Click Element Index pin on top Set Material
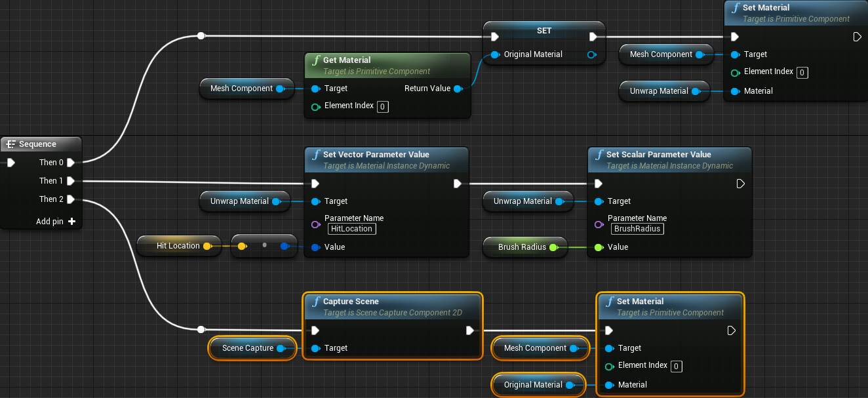This screenshot has height=398, width=868. tap(736, 72)
